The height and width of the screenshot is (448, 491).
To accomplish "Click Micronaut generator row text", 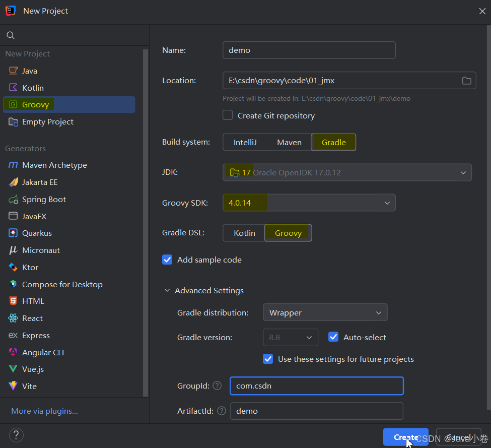I will coord(41,250).
